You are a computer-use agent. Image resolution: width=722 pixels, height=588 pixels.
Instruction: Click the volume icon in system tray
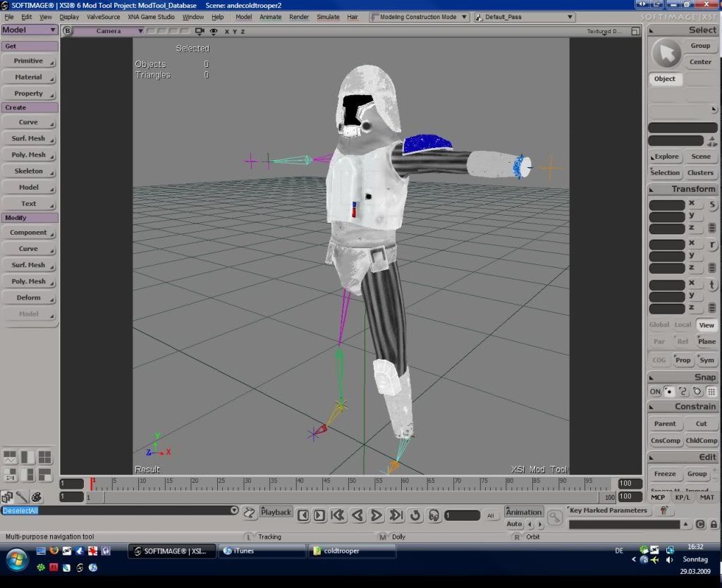pyautogui.click(x=669, y=560)
